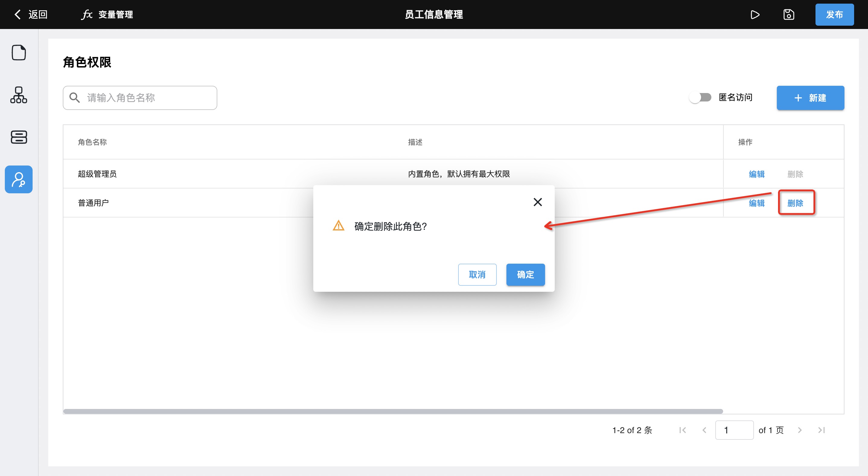868x476 pixels.
Task: Click the warning triangle icon
Action: coord(338,226)
